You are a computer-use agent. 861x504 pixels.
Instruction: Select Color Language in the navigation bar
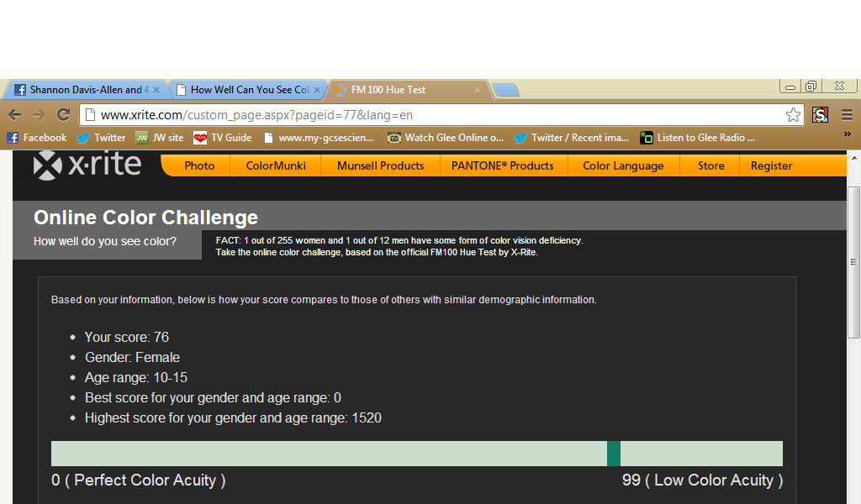pos(623,165)
